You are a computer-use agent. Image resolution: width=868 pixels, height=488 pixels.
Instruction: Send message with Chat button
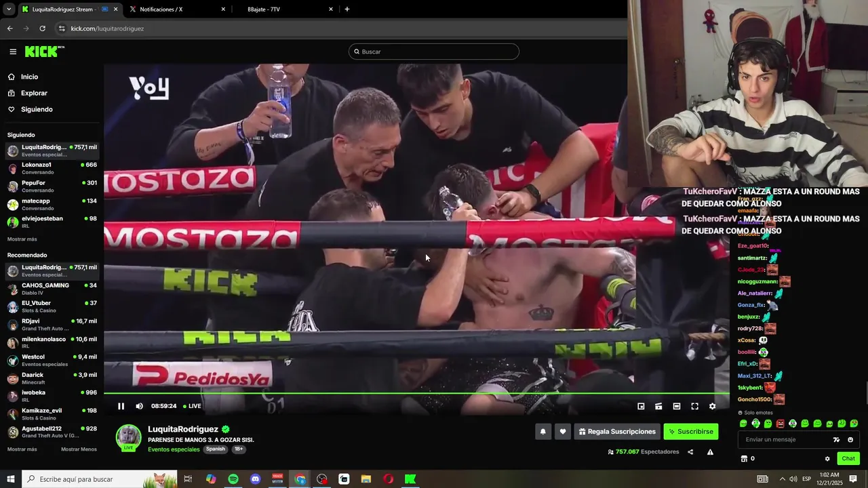coord(848,459)
